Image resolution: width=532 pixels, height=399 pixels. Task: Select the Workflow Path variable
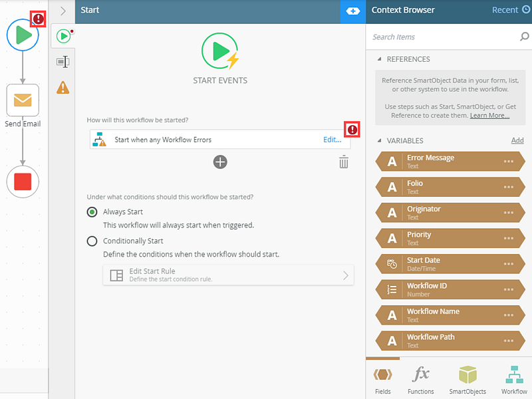point(450,340)
